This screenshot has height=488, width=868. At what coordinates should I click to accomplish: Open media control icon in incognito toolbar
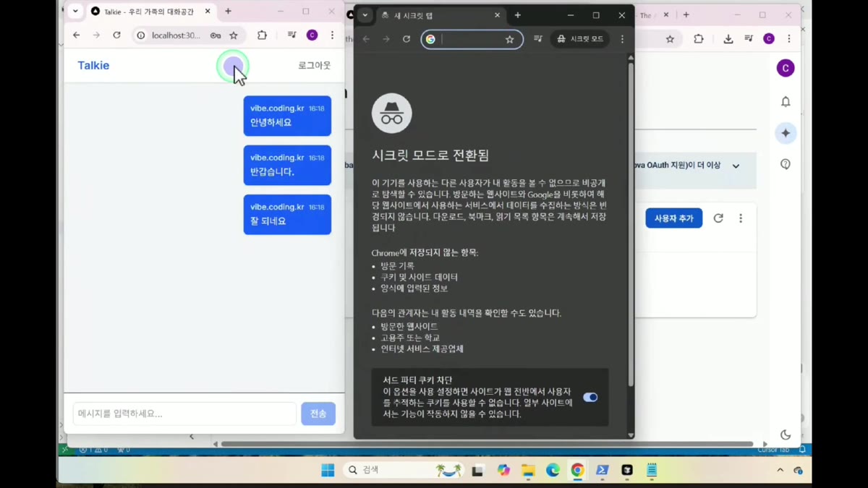tap(537, 39)
